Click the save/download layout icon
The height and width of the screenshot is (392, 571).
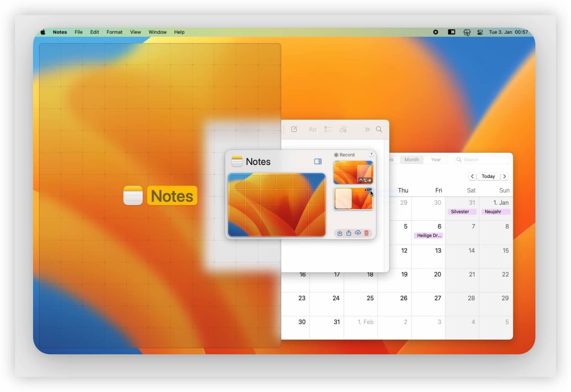click(340, 233)
